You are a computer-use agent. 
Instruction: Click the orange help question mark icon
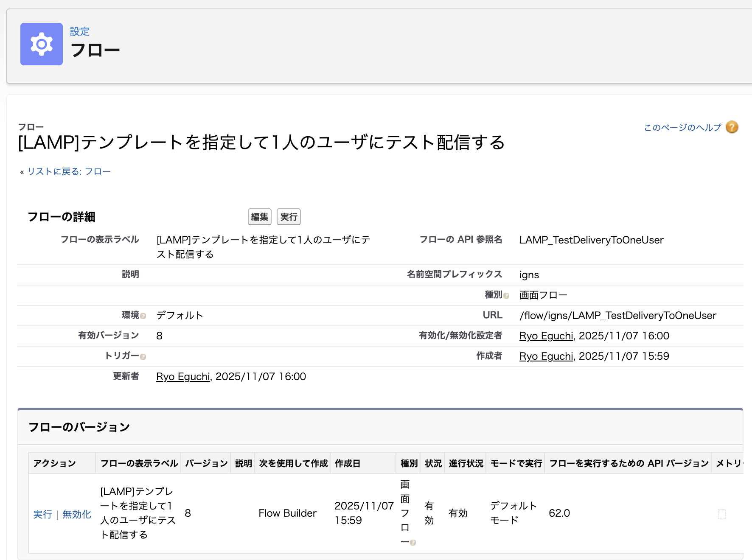pos(732,127)
